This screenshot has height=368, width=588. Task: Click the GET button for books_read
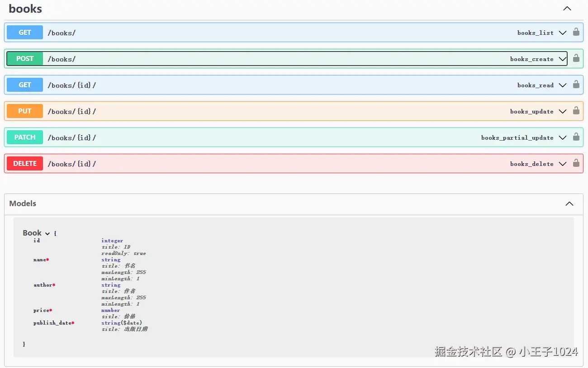pos(25,85)
